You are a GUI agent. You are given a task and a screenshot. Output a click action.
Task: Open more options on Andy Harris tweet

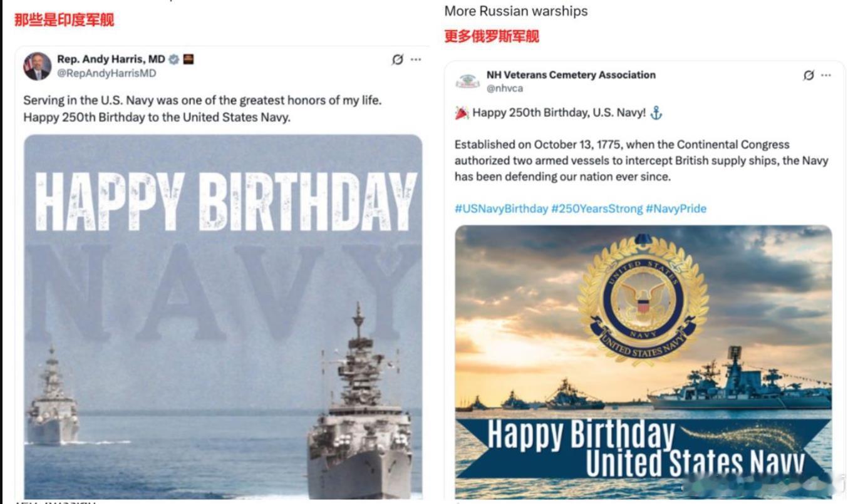pos(416,60)
